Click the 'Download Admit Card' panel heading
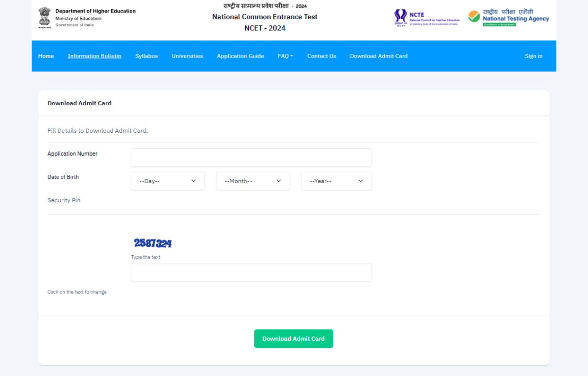588x376 pixels. [x=79, y=103]
